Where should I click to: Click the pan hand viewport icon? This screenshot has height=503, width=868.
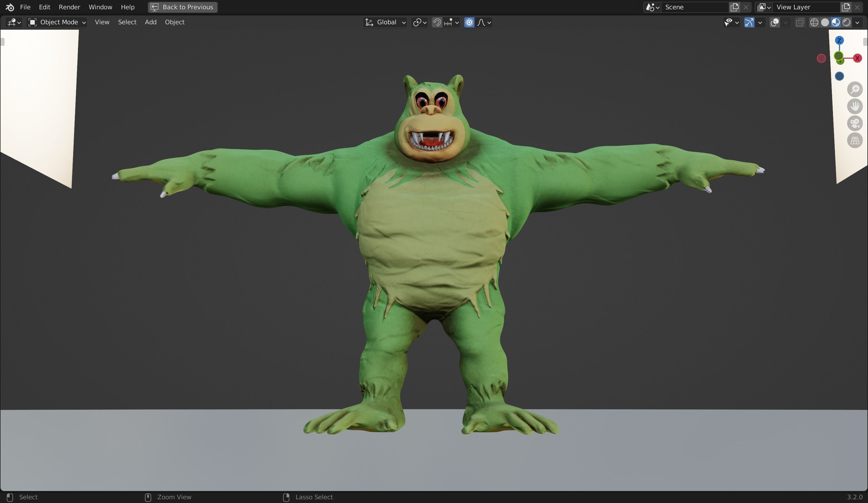855,106
